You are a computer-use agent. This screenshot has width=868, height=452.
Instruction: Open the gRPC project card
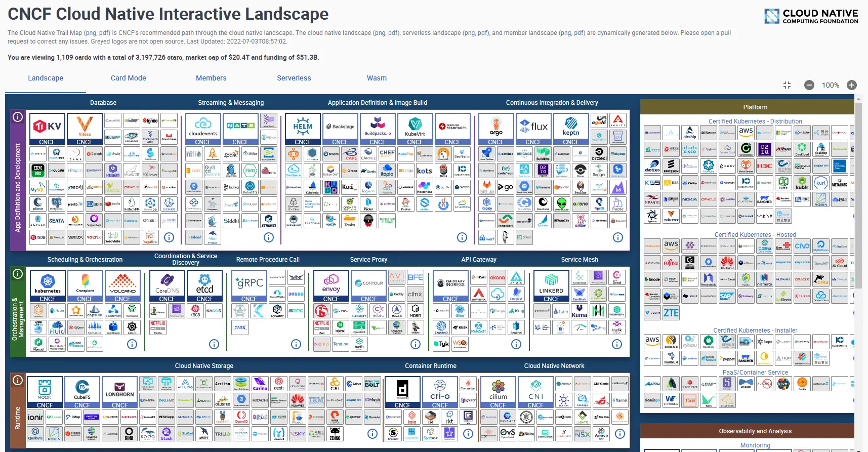249,286
